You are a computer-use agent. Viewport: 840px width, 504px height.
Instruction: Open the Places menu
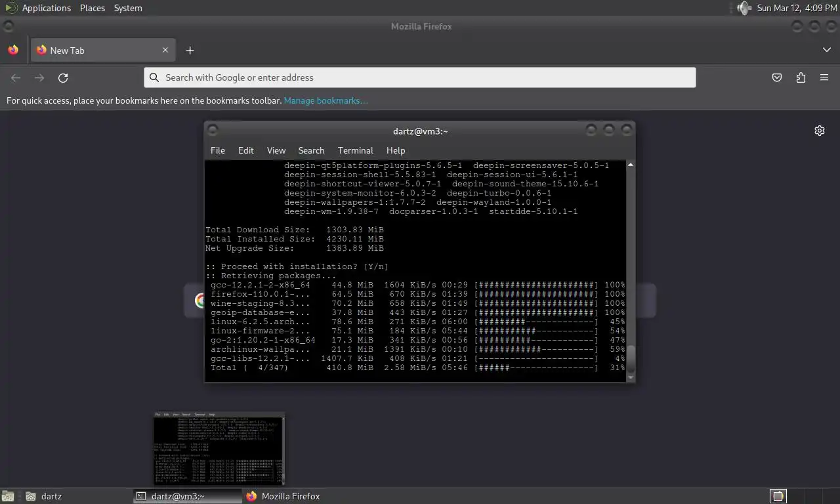pyautogui.click(x=93, y=8)
